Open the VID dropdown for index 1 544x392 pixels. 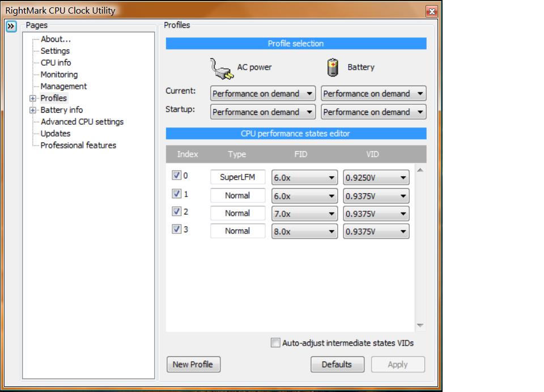point(376,196)
